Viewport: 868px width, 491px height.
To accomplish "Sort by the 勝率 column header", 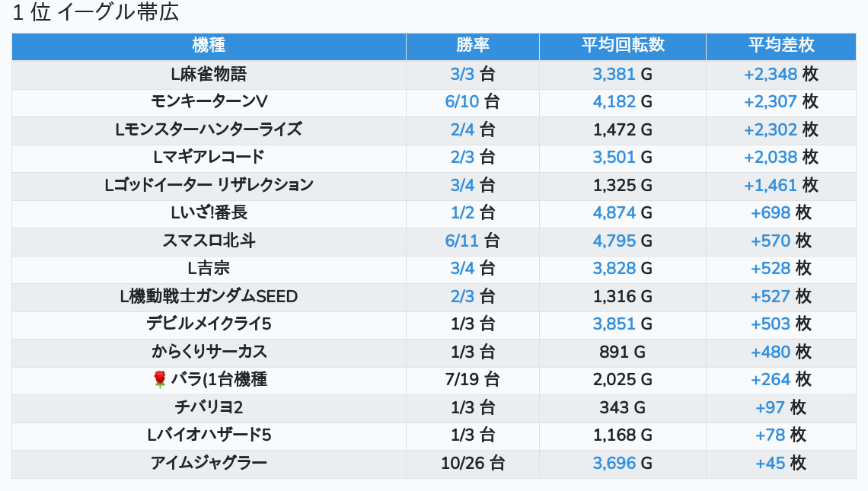I will (x=472, y=46).
